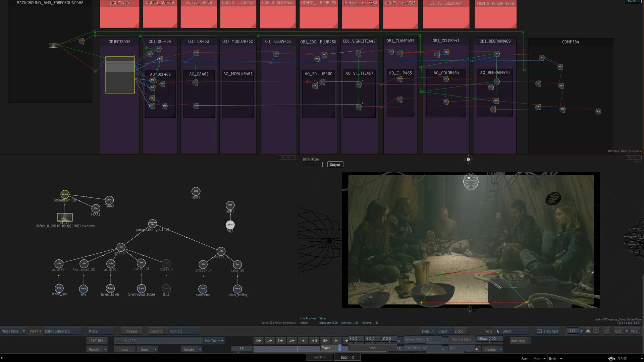Select the perspective_grid1 node
The image size is (644, 362).
[x=153, y=224]
